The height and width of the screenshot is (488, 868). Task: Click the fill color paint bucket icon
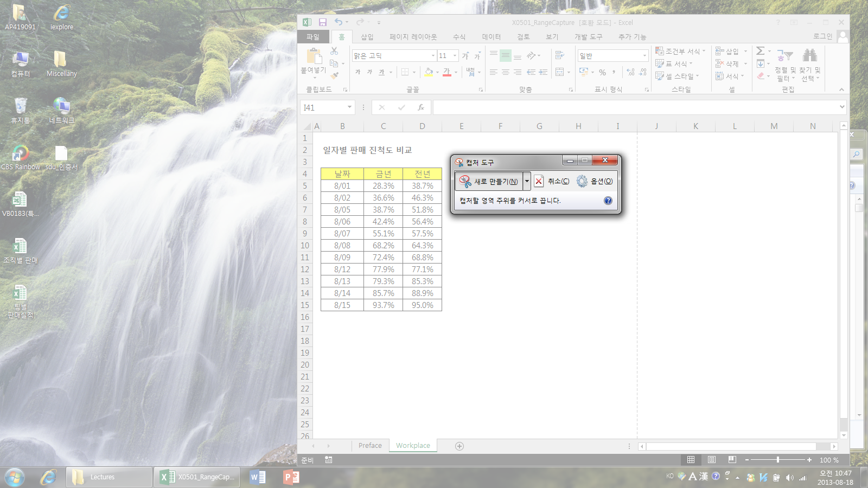pos(429,72)
